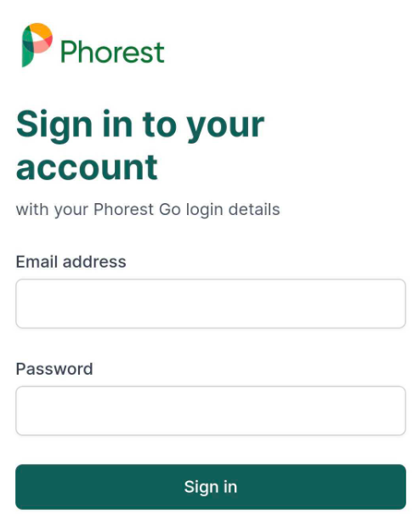
Task: Click the Sign in label on the button
Action: 210,487
